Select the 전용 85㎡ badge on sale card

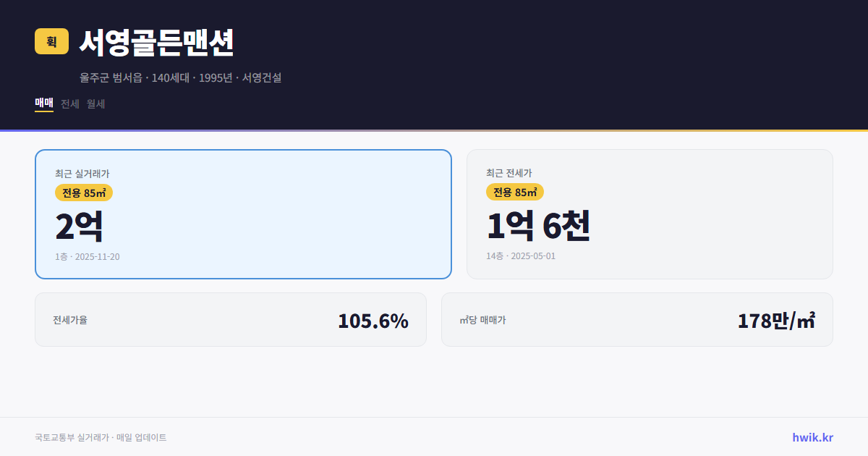point(82,193)
